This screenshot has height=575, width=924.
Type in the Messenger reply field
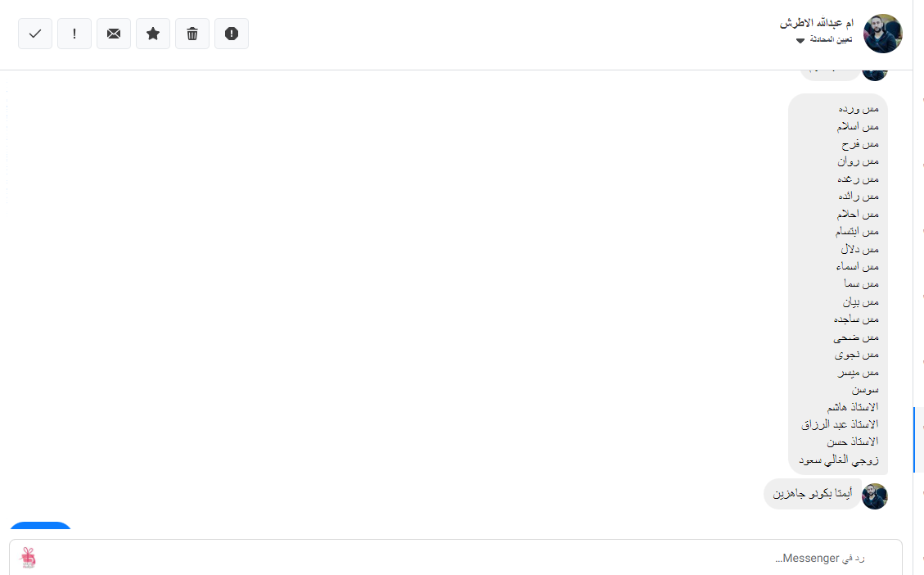(458, 558)
